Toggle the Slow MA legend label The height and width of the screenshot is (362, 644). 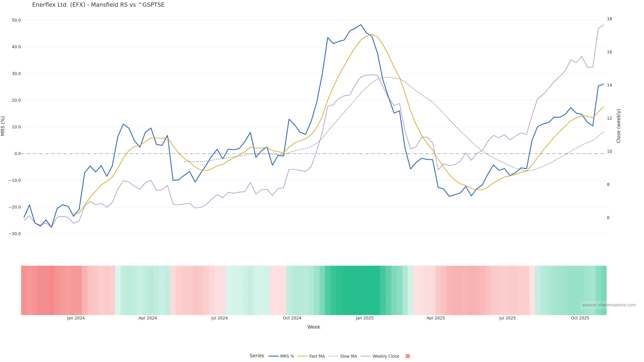[x=348, y=356]
